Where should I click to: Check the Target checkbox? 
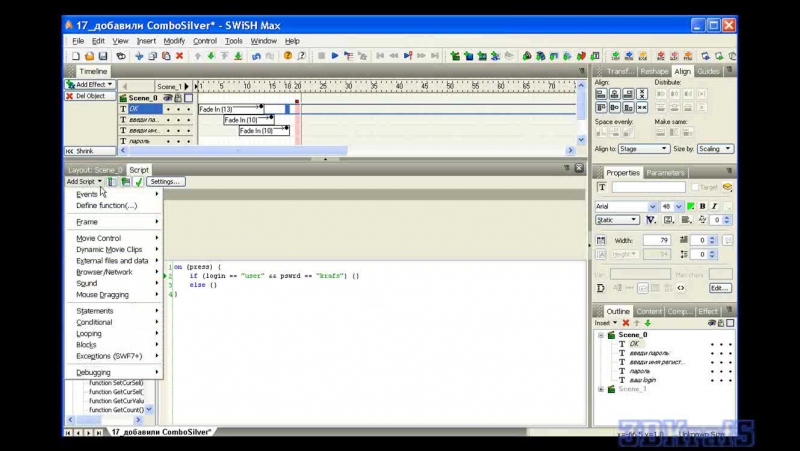tap(695, 187)
